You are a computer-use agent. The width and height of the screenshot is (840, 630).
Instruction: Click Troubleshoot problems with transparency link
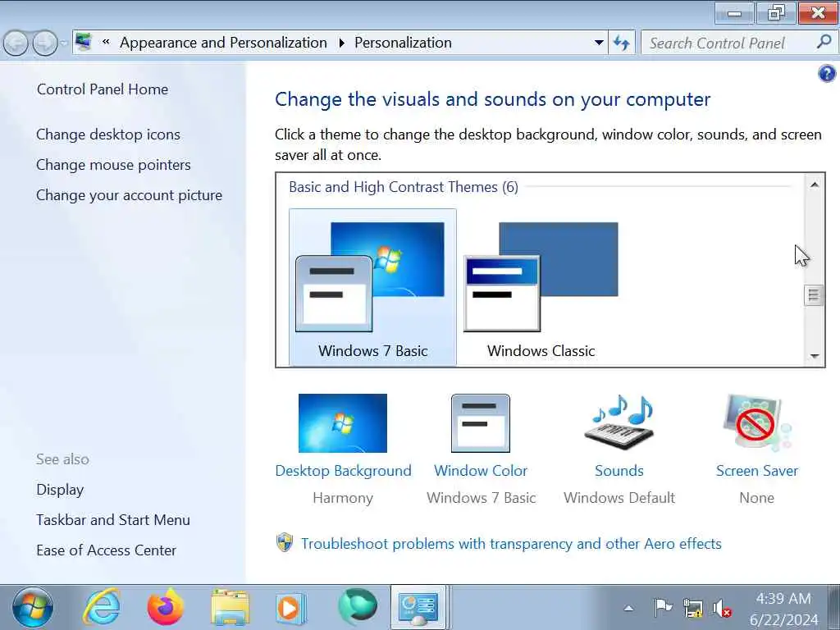(511, 544)
